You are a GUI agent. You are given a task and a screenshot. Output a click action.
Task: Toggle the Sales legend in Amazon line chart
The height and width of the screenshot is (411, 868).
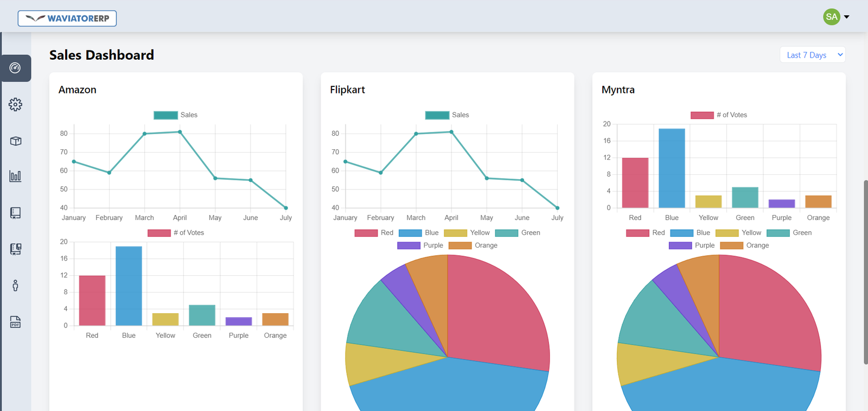[175, 115]
